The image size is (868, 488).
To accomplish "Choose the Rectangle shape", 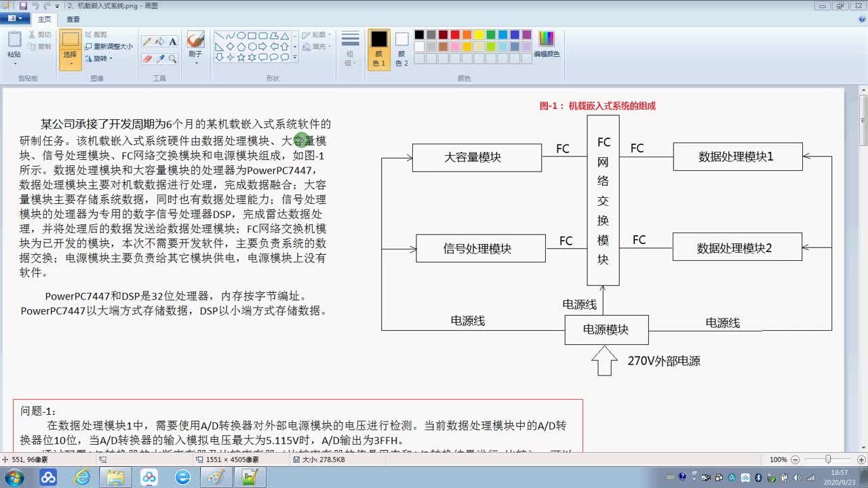I will click(252, 36).
